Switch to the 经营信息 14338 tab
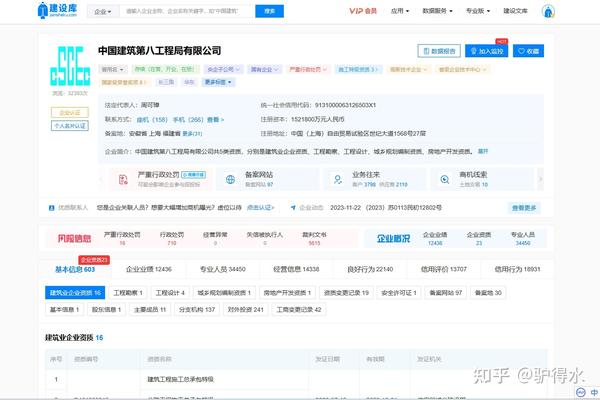The width and height of the screenshot is (600, 400). (296, 269)
